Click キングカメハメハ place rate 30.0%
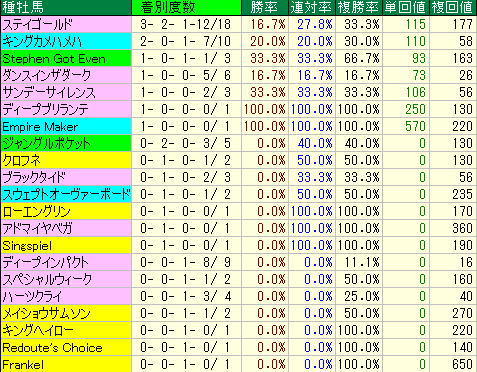This screenshot has height=372, width=477. (x=362, y=41)
